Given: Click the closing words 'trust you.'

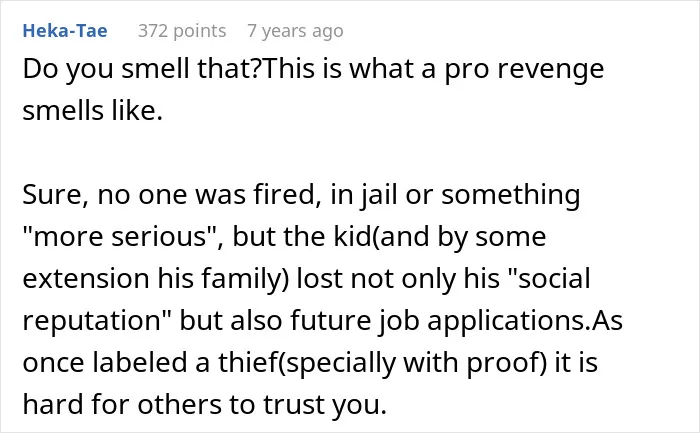Looking at the screenshot, I should [x=325, y=405].
